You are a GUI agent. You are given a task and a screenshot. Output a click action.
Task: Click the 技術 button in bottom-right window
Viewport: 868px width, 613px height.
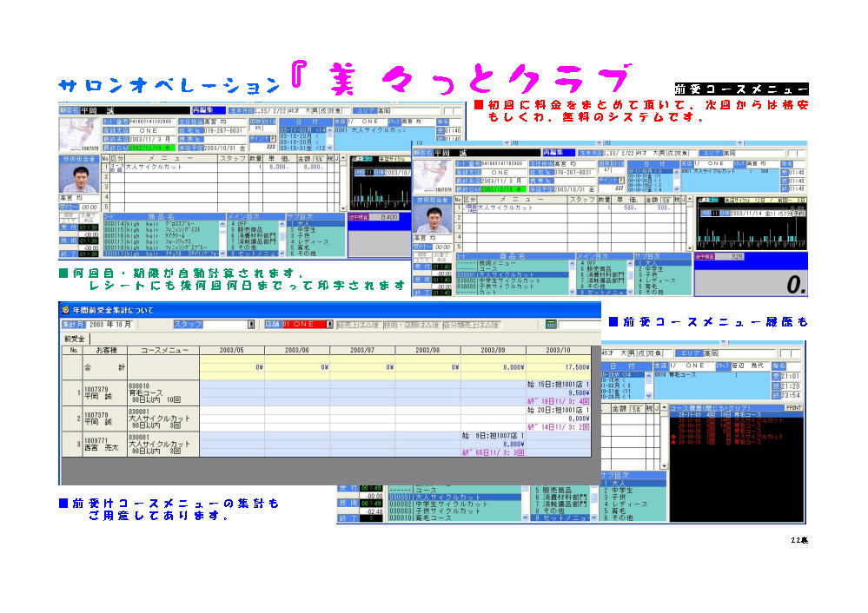348,503
